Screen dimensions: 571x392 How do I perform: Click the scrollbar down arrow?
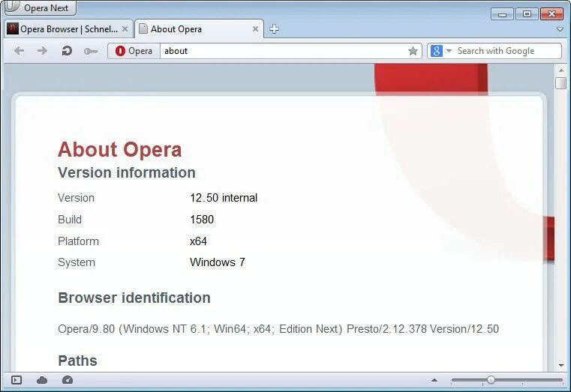(561, 365)
